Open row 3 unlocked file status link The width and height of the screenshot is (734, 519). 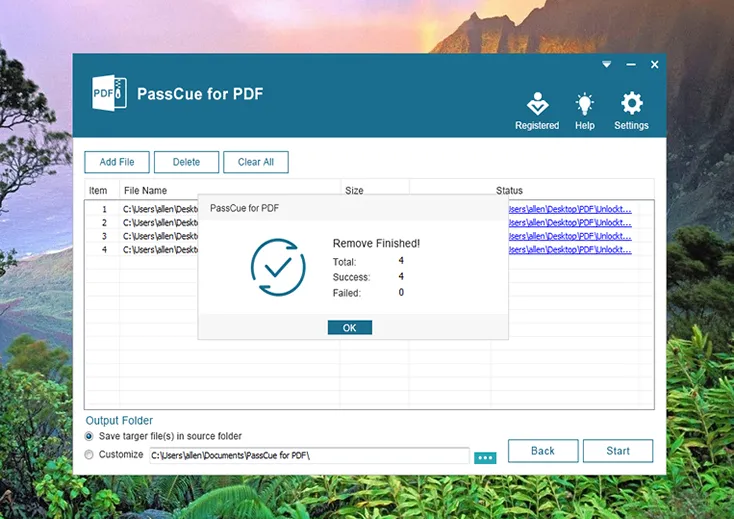tap(570, 236)
